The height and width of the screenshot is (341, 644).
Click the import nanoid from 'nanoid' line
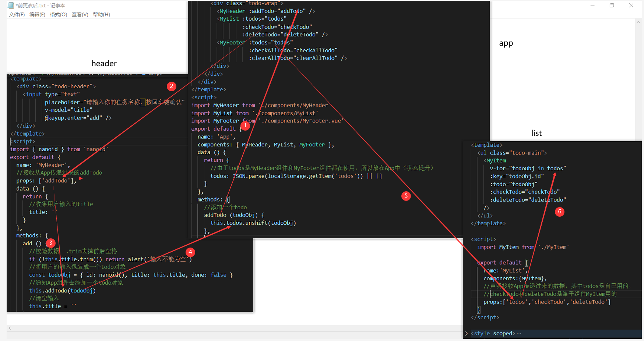tap(59, 149)
